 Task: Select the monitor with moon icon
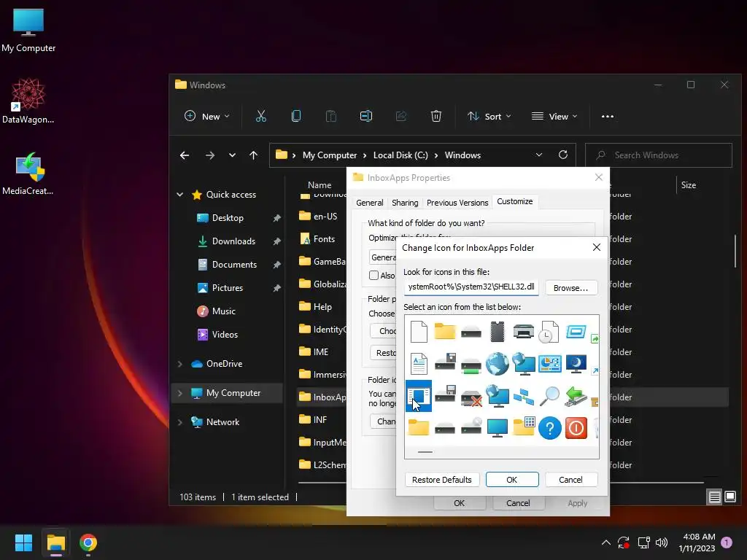tap(576, 364)
